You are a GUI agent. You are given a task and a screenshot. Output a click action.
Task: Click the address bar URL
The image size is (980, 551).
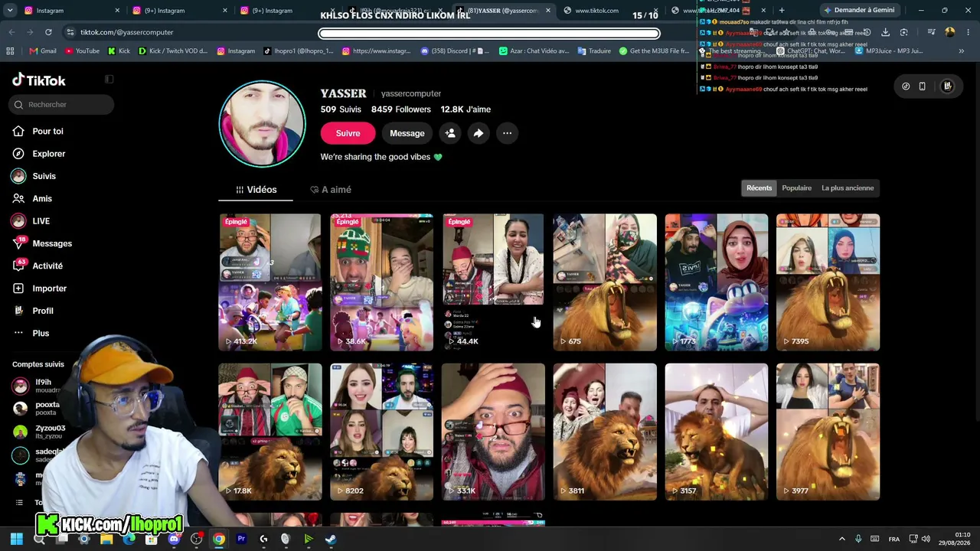click(x=126, y=32)
